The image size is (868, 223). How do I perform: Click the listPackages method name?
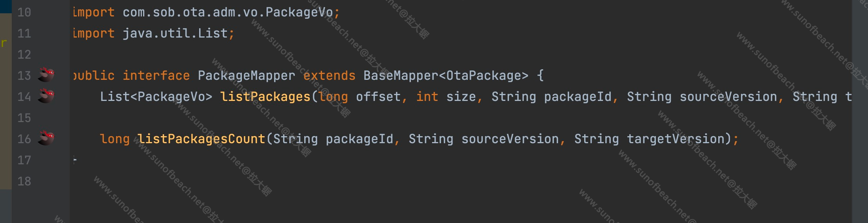(x=265, y=96)
